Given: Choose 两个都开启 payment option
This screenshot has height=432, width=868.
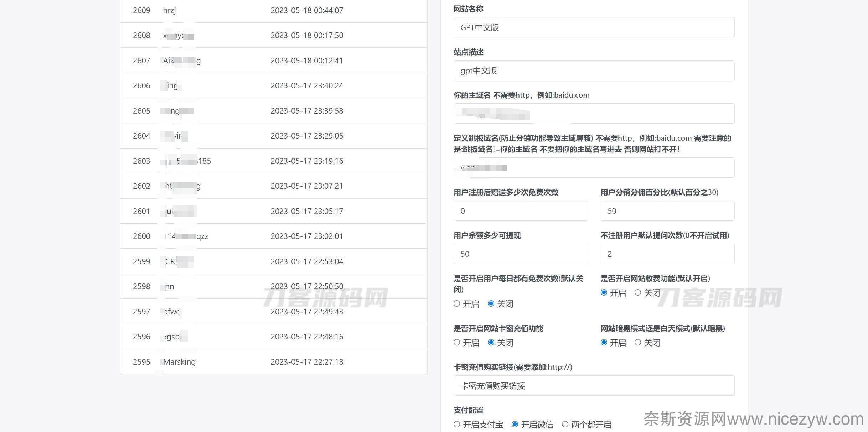Looking at the screenshot, I should tap(565, 425).
